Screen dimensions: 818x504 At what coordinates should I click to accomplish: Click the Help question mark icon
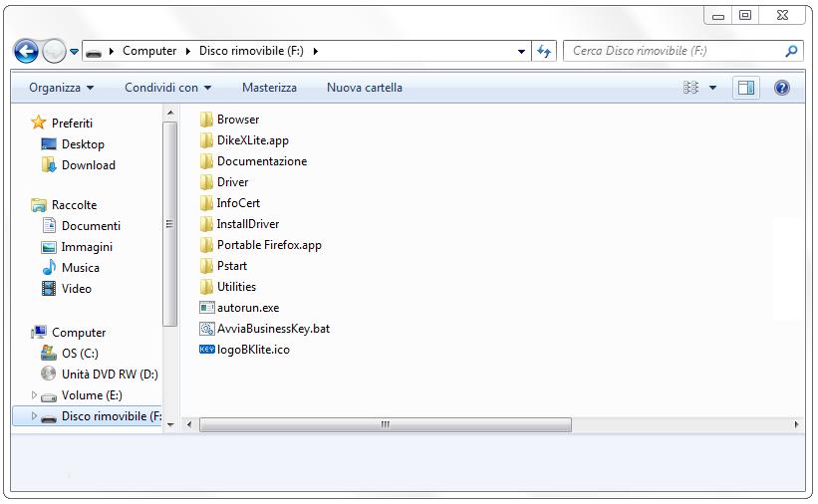coord(782,88)
